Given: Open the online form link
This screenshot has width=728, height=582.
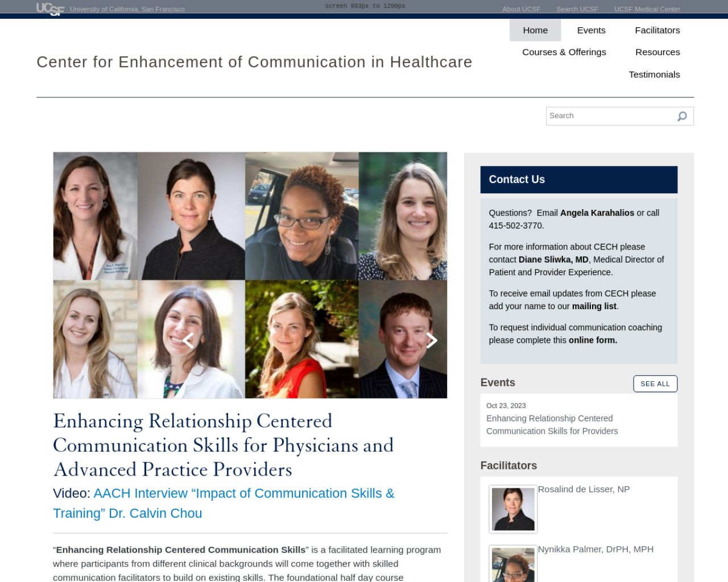Looking at the screenshot, I should pyautogui.click(x=593, y=340).
